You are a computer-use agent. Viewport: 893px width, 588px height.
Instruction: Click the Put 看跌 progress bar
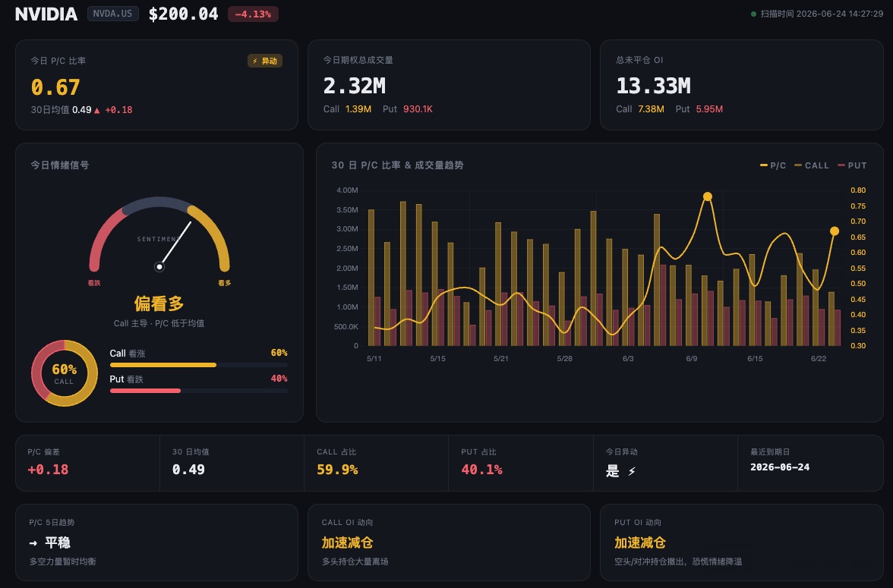(x=199, y=391)
